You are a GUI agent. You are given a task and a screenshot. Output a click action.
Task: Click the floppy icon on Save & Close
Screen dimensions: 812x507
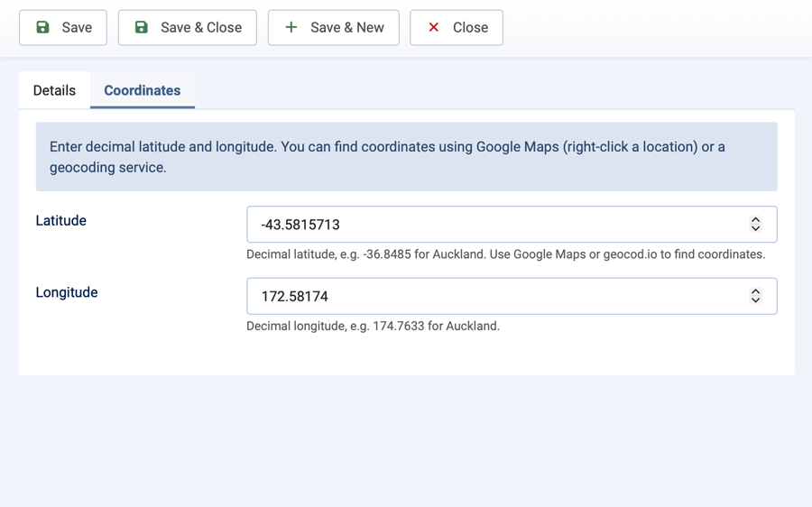click(142, 27)
